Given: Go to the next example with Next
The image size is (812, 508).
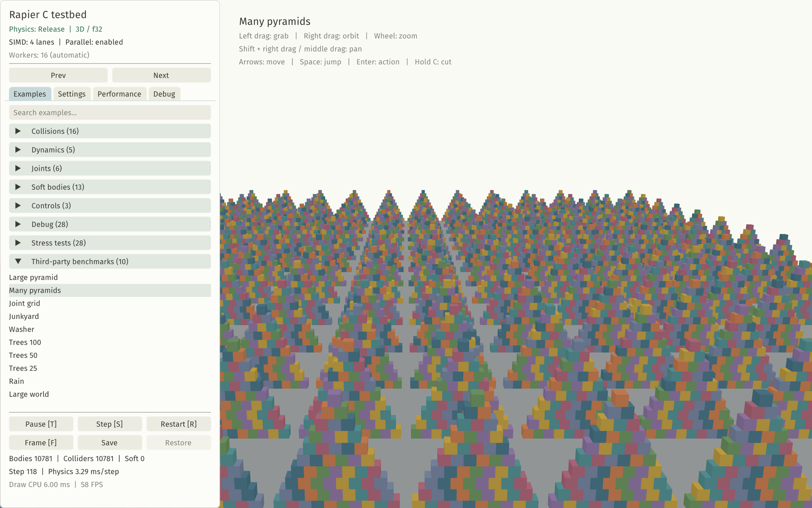Looking at the screenshot, I should pos(161,75).
